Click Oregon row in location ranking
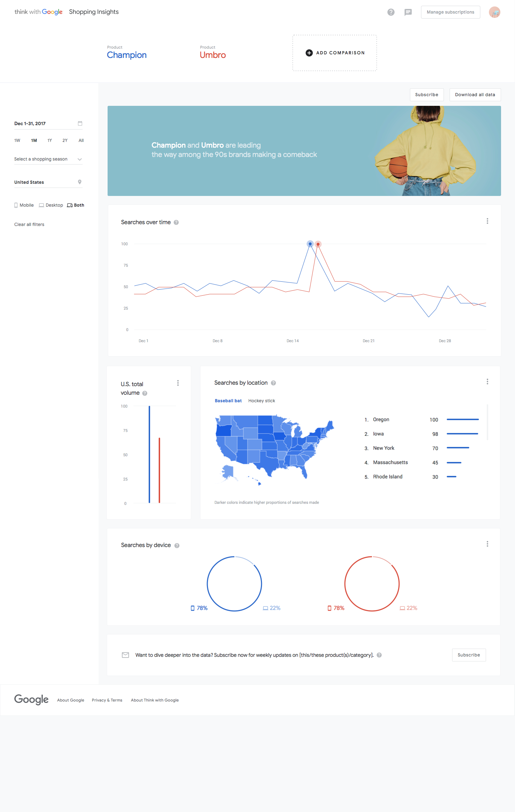The width and height of the screenshot is (515, 812). pos(421,420)
